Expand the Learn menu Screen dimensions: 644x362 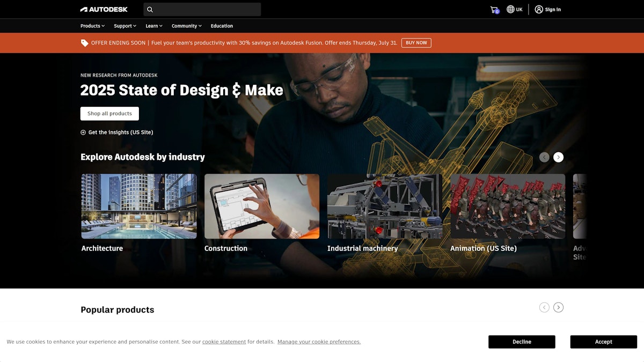(x=154, y=26)
